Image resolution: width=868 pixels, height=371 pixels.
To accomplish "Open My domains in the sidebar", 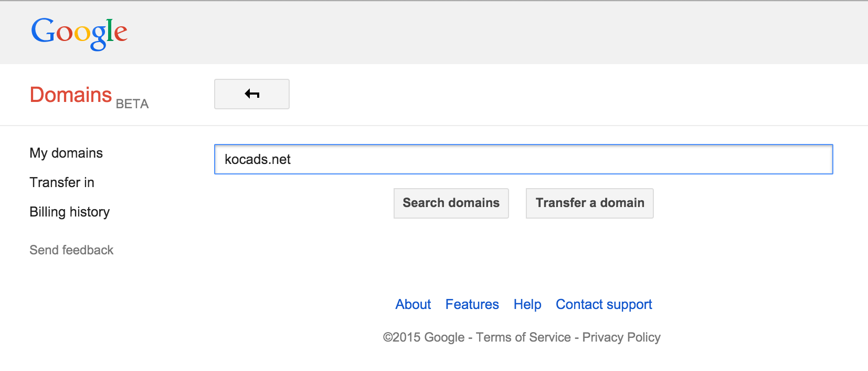I will [66, 153].
